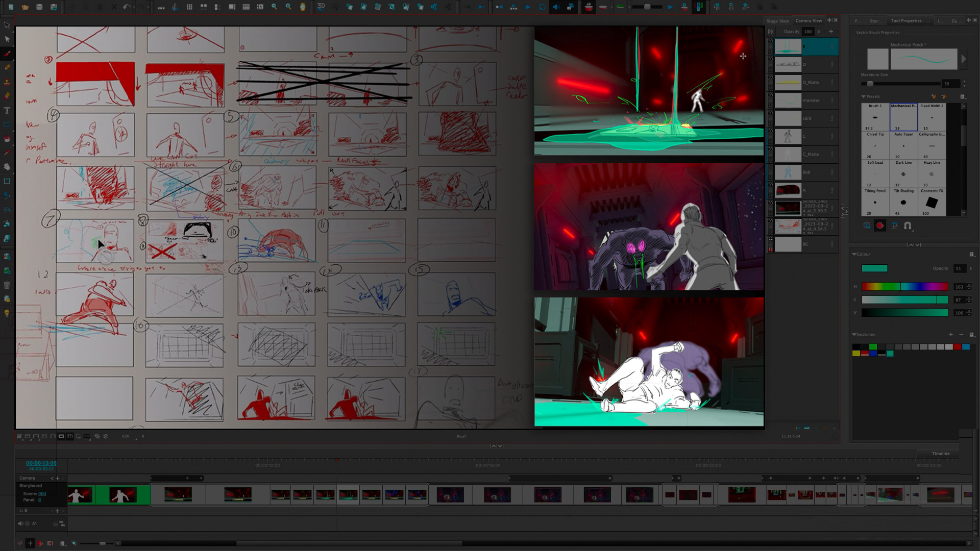The width and height of the screenshot is (980, 551).
Task: Click the Undo arrow icon
Action: pyautogui.click(x=127, y=7)
